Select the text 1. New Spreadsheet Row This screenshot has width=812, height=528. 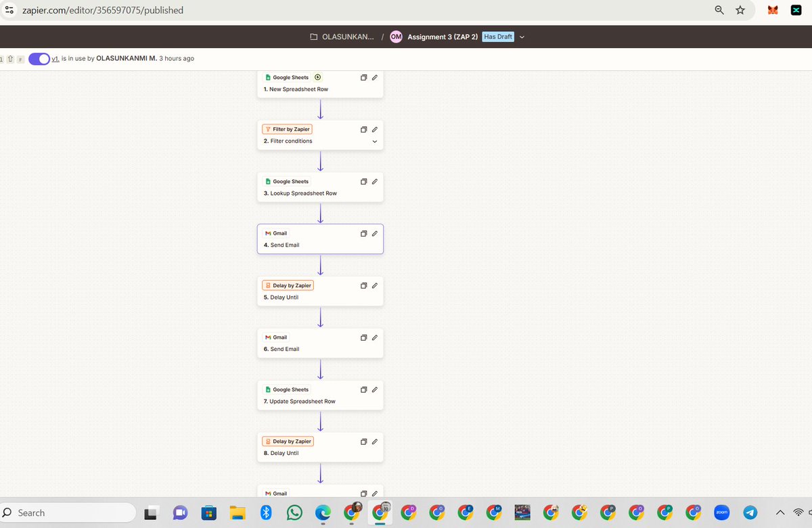point(296,89)
